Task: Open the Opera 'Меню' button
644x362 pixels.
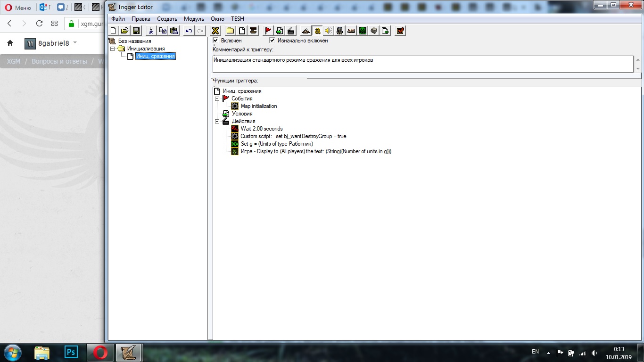Action: [18, 8]
